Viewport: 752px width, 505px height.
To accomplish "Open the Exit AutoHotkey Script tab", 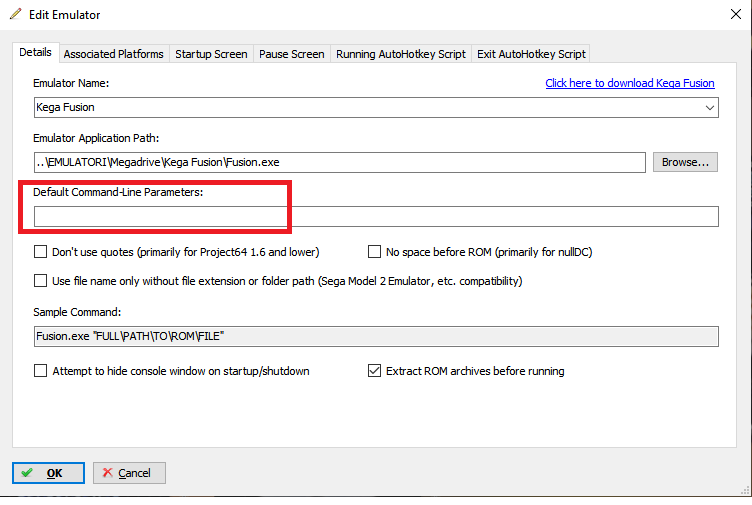I will [531, 54].
